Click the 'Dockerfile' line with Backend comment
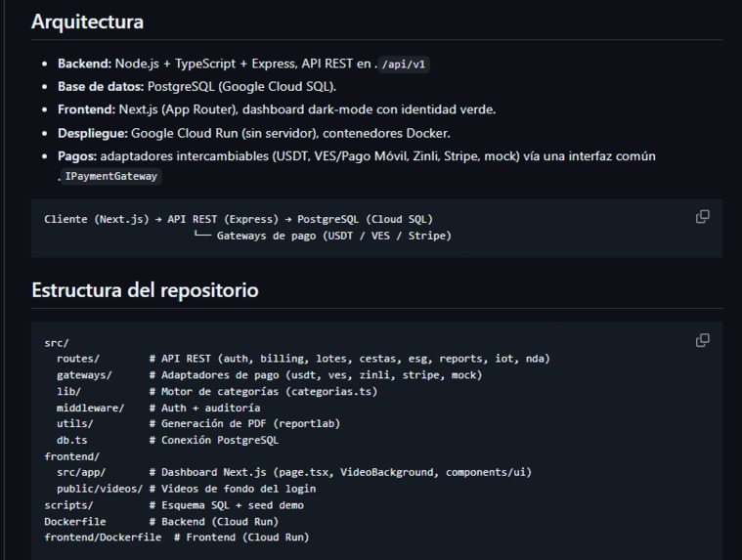 [x=161, y=522]
